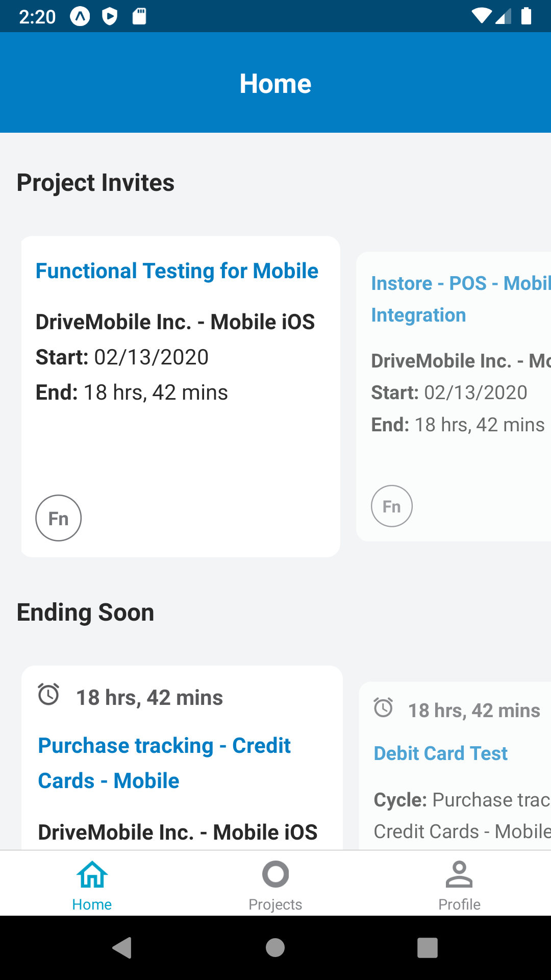The height and width of the screenshot is (980, 551).
Task: Open Functional Testing for Mobile invite
Action: [177, 271]
